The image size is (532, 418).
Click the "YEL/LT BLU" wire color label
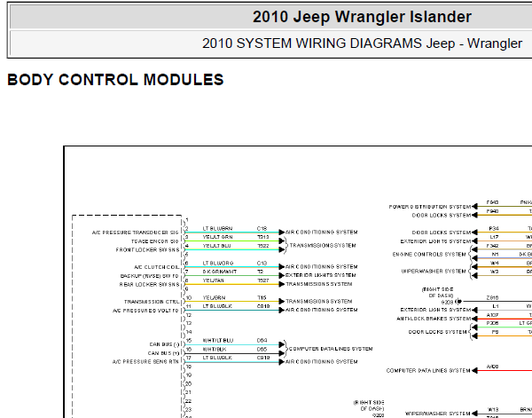(217, 246)
